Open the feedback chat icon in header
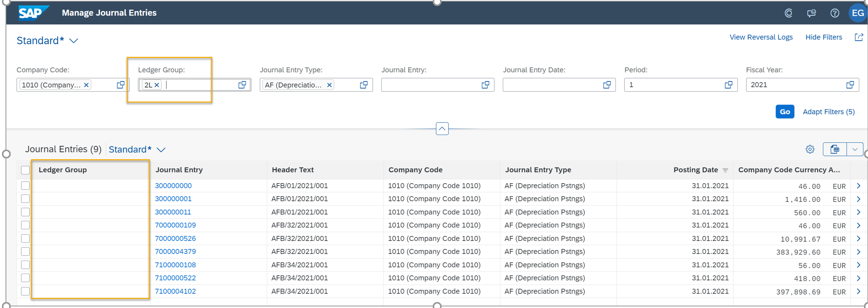868x308 pixels. 811,13
